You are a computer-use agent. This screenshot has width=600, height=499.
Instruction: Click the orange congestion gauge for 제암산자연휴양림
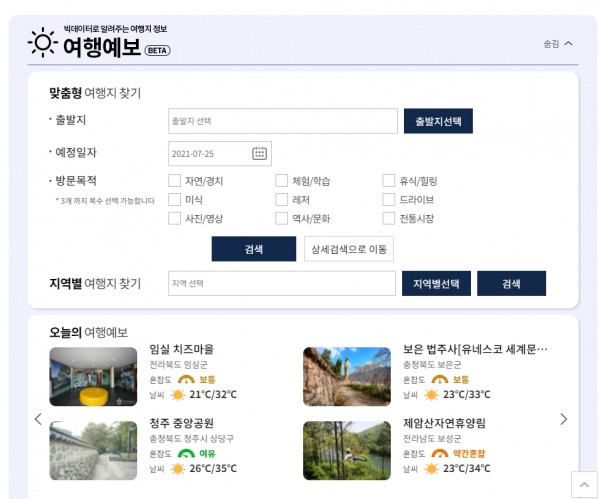(440, 453)
